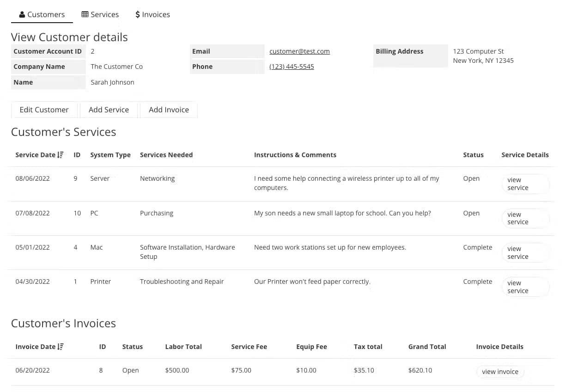Image resolution: width=566 pixels, height=392 pixels.
Task: Click the Services tab table icon
Action: tap(85, 14)
